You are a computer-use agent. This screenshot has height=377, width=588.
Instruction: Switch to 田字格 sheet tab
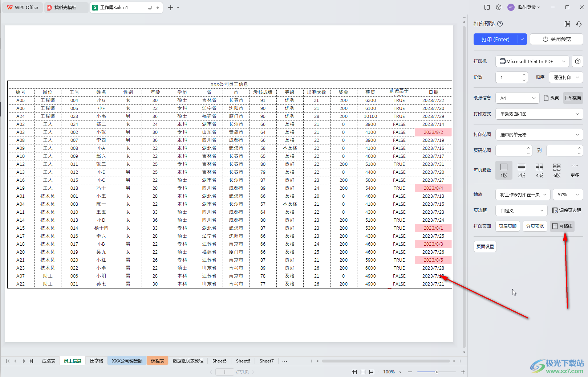97,361
